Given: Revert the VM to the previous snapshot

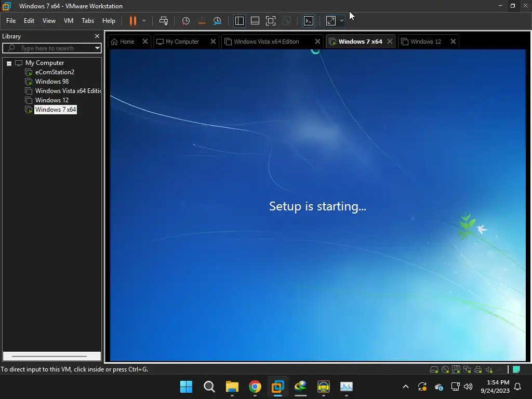Looking at the screenshot, I should 202,21.
